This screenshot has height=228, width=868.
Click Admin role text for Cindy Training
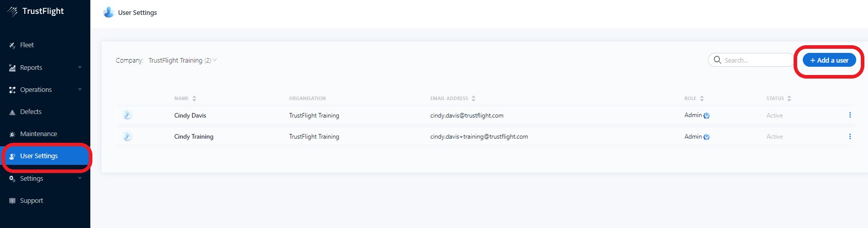point(693,137)
